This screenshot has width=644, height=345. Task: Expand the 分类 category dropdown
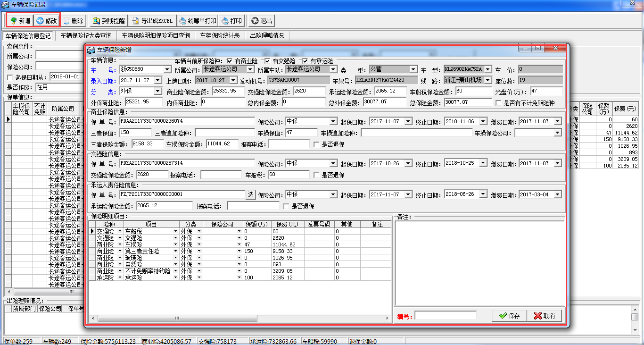tap(157, 91)
